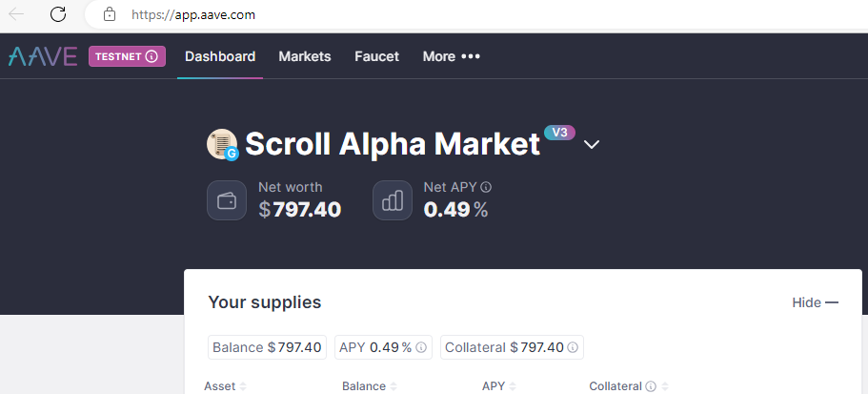Click the Net APY info icon
The image size is (868, 394).
click(486, 188)
